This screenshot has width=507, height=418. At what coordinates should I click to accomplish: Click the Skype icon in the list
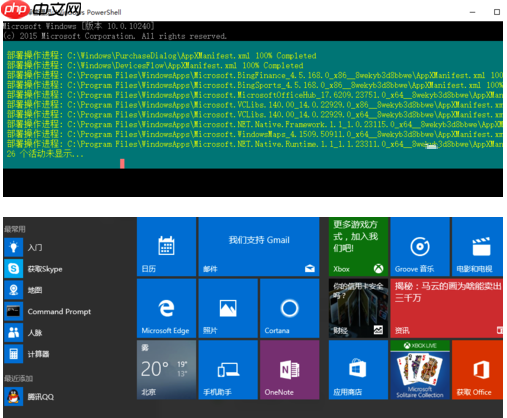pos(14,268)
